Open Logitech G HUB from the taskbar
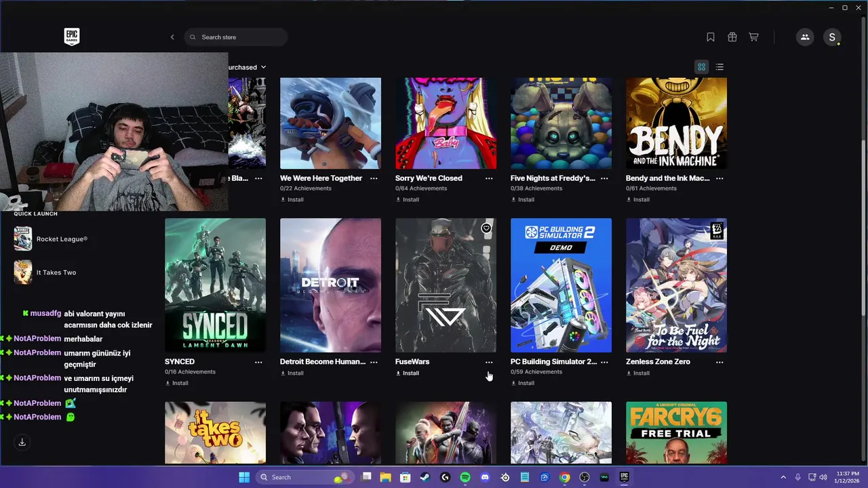This screenshot has height=488, width=868. coord(445,477)
